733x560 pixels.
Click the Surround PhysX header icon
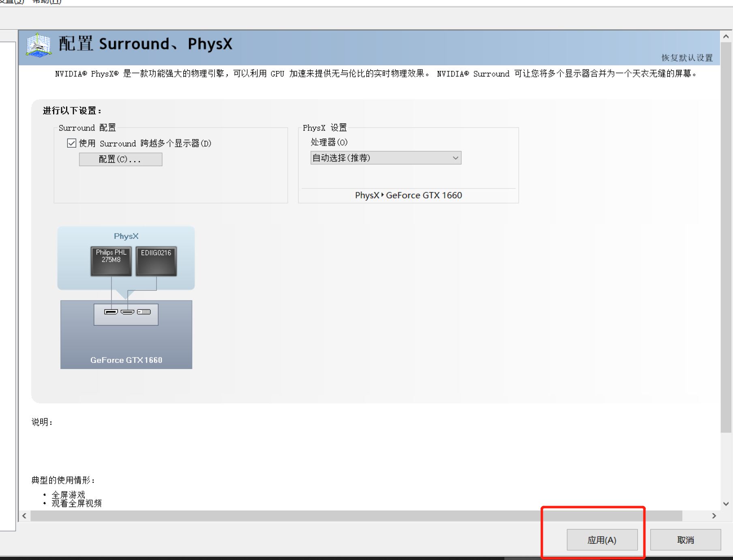click(39, 45)
